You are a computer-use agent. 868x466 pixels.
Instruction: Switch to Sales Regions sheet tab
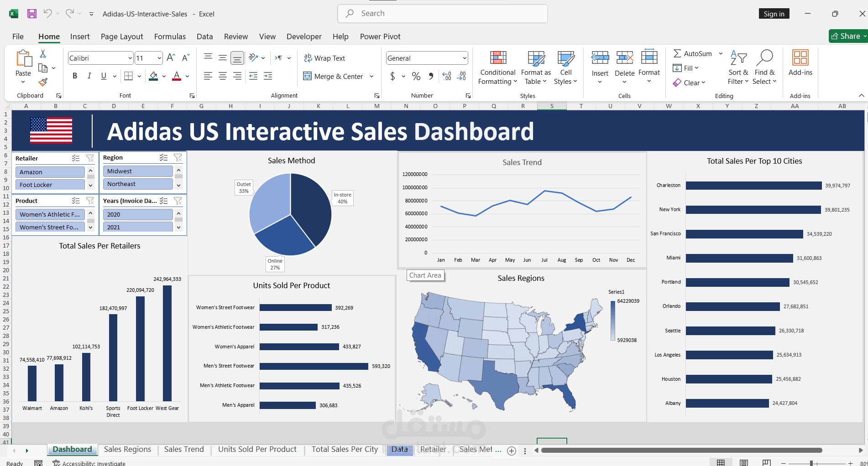click(127, 450)
